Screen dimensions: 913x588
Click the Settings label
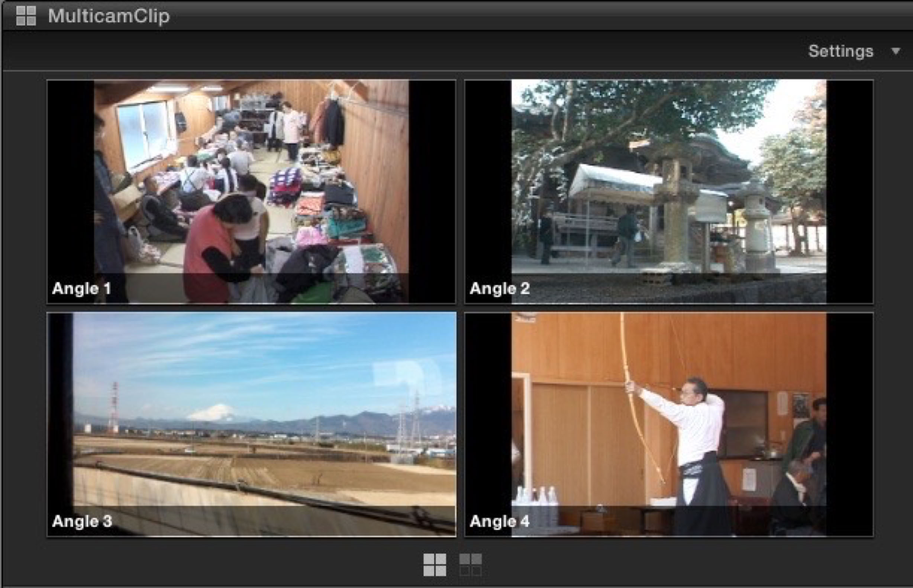(x=841, y=51)
